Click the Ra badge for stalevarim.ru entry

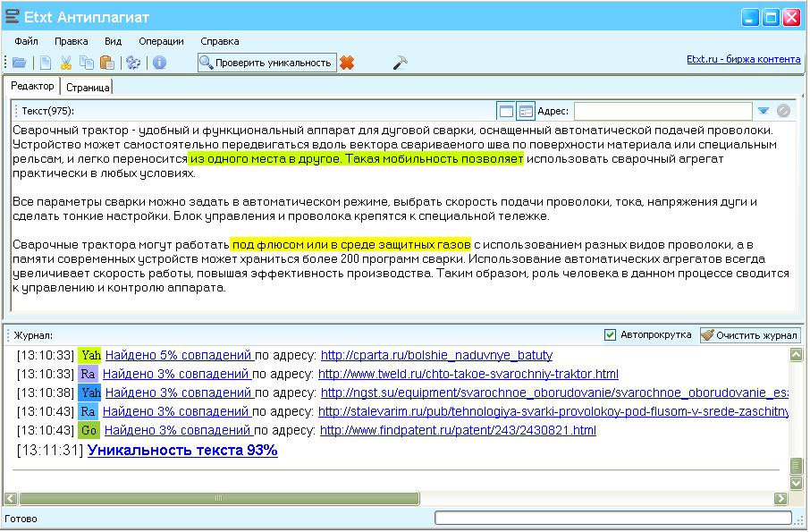88,411
